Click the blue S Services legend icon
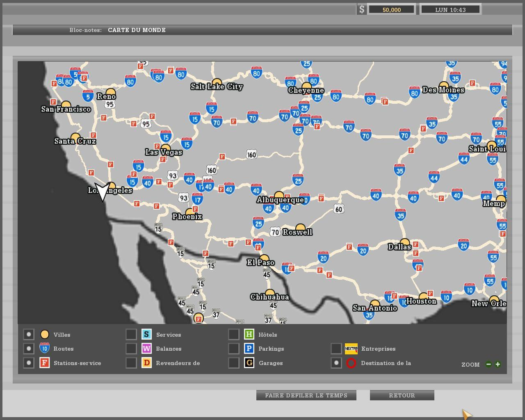Viewport: 525px width, 420px height. 146,335
